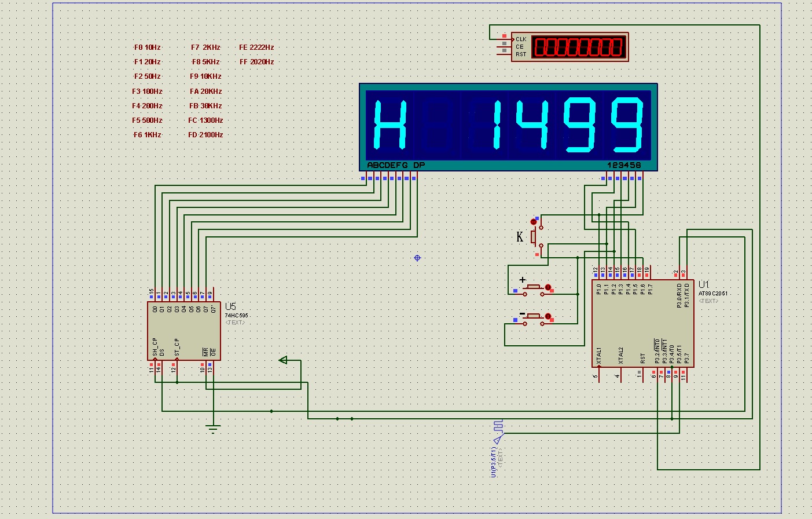Click the 'CLK' pin label on counter
Image resolution: width=812 pixels, height=519 pixels.
pyautogui.click(x=521, y=39)
